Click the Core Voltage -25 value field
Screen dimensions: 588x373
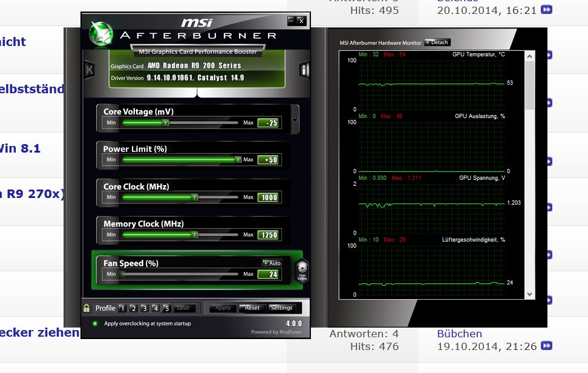coord(268,123)
